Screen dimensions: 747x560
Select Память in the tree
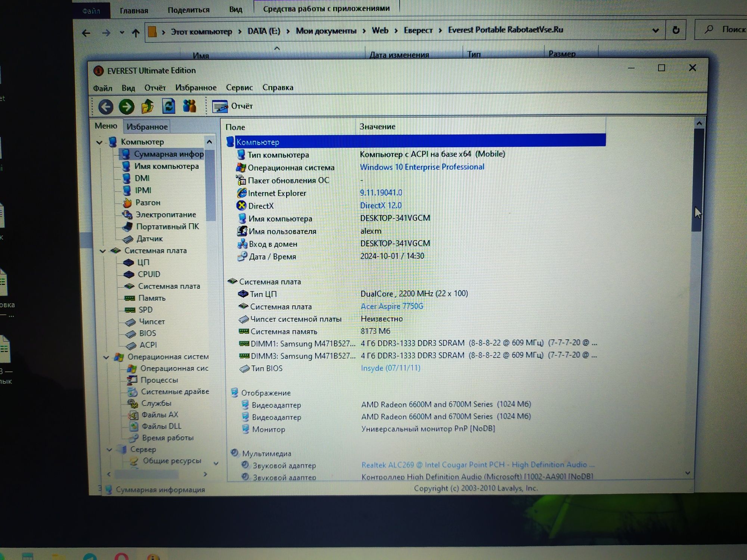tap(152, 298)
